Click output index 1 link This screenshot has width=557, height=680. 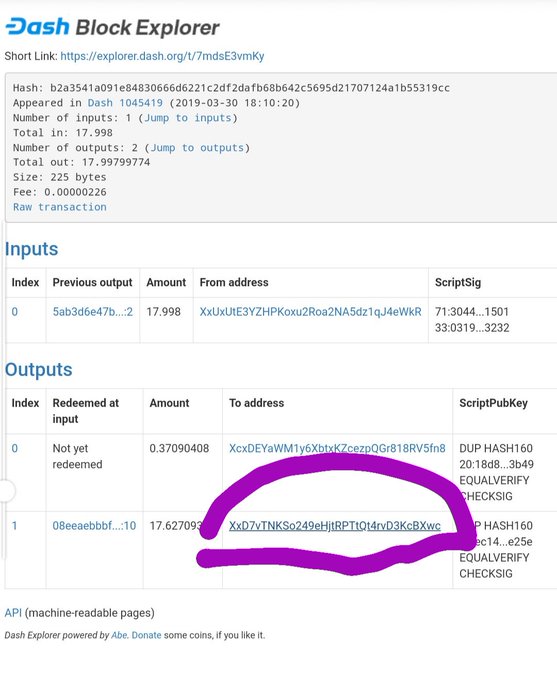point(15,526)
